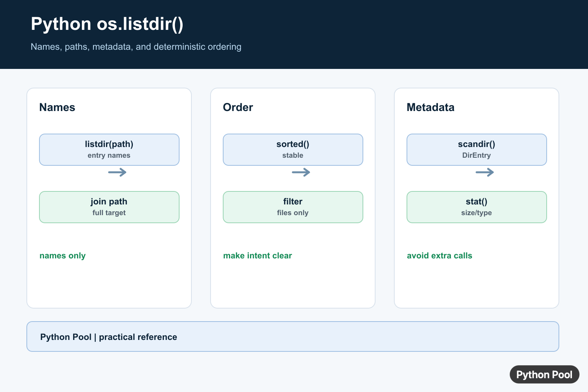Select the filter files only box

[x=293, y=207]
